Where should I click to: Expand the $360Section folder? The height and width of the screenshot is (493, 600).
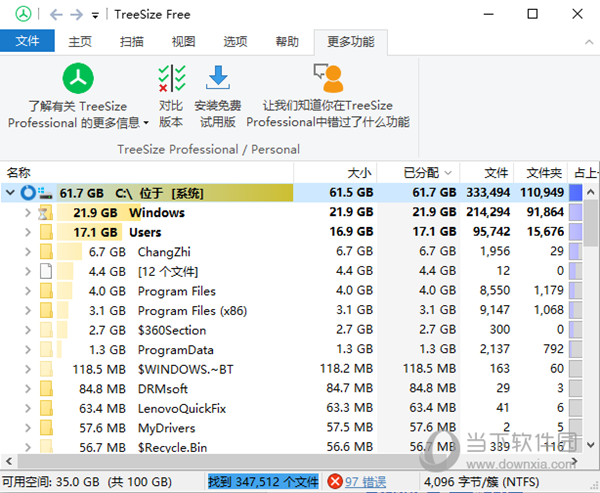coord(28,330)
